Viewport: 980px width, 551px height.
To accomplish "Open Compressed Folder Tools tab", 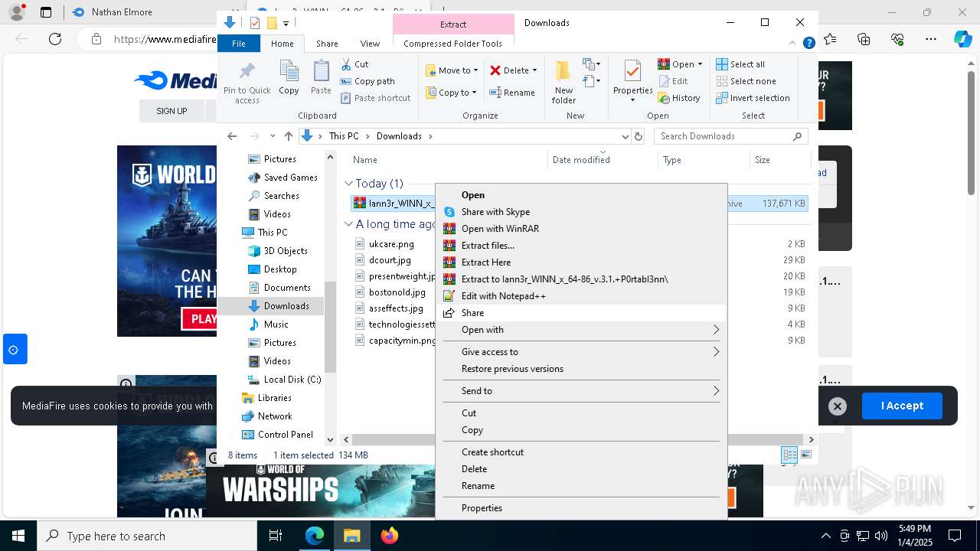I will [453, 44].
